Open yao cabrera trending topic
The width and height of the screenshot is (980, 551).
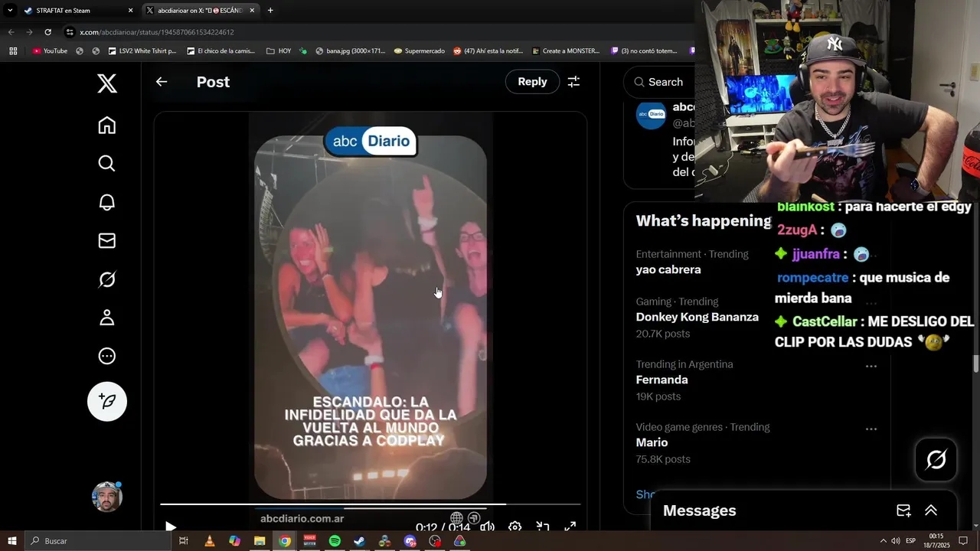[x=668, y=269]
